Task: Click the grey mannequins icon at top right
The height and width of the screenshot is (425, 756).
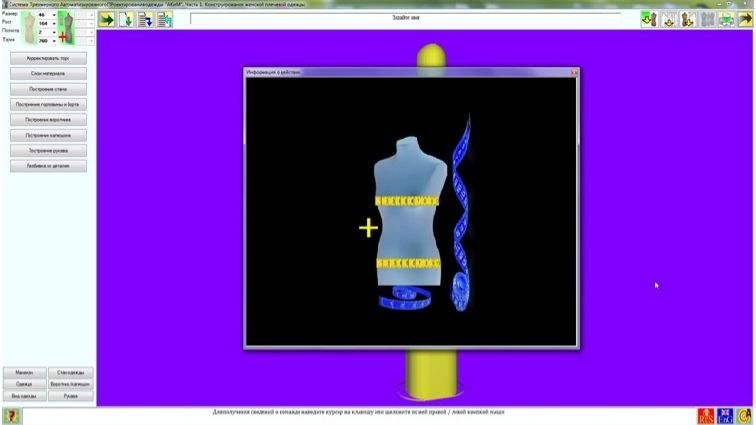Action: point(707,20)
